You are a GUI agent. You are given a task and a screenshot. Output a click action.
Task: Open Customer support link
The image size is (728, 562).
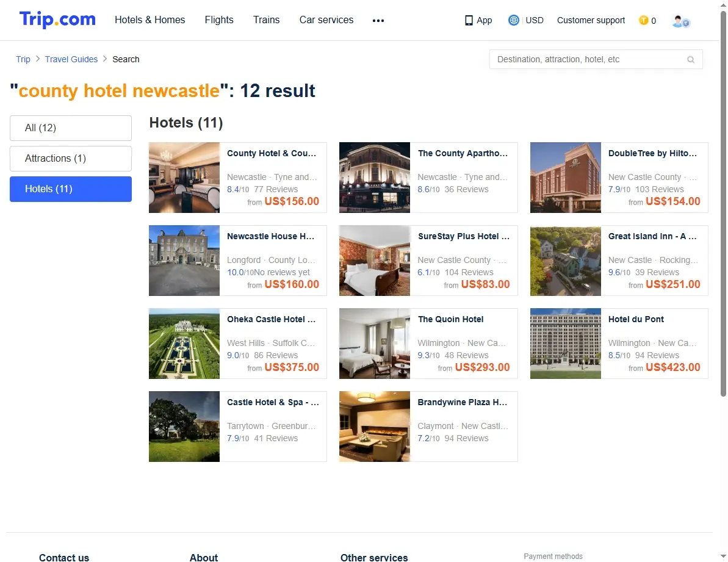pos(591,20)
